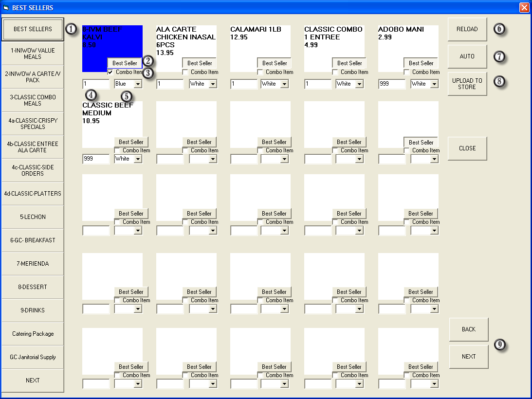Check Combo Item for CALAMARI 1LB
This screenshot has height=399, width=532.
click(260, 73)
